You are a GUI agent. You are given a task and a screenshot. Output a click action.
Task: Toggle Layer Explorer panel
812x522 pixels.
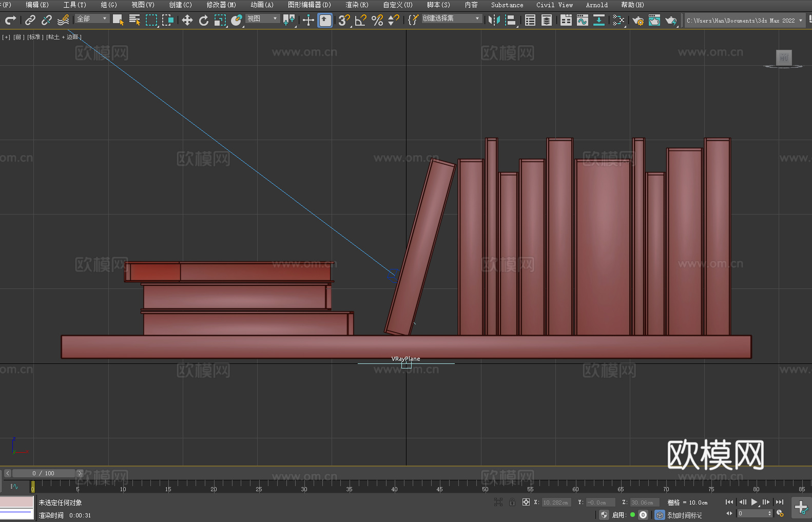[x=547, y=20]
